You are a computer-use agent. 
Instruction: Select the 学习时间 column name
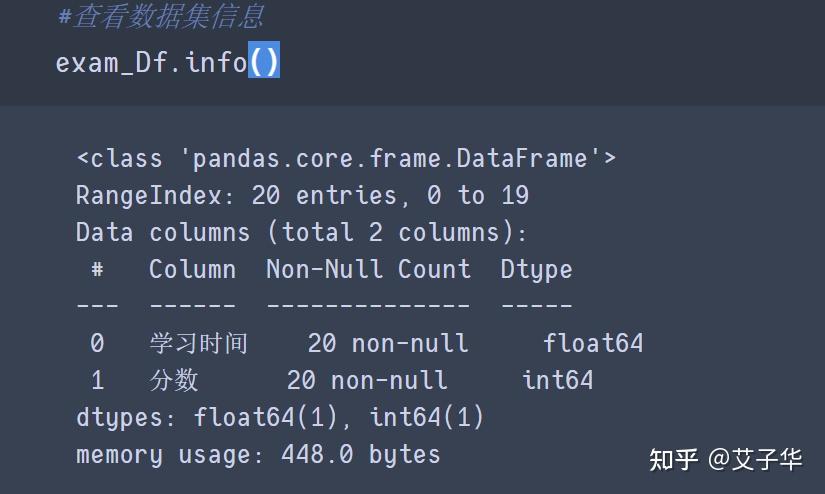(x=198, y=343)
